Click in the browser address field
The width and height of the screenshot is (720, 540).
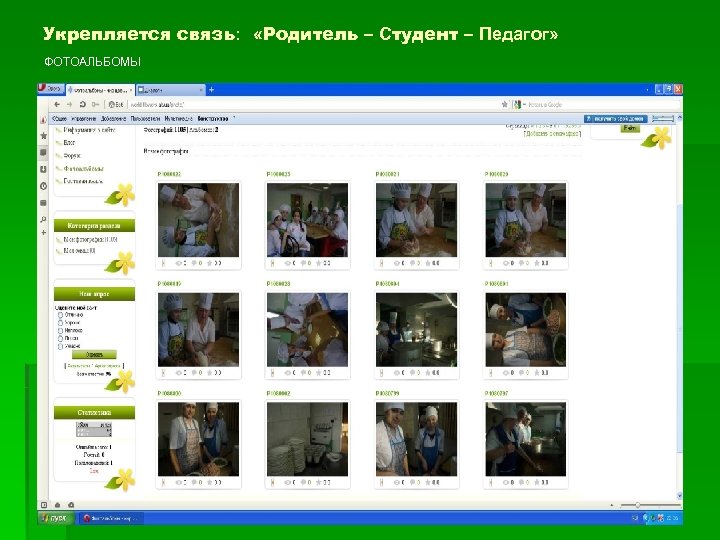coord(312,105)
